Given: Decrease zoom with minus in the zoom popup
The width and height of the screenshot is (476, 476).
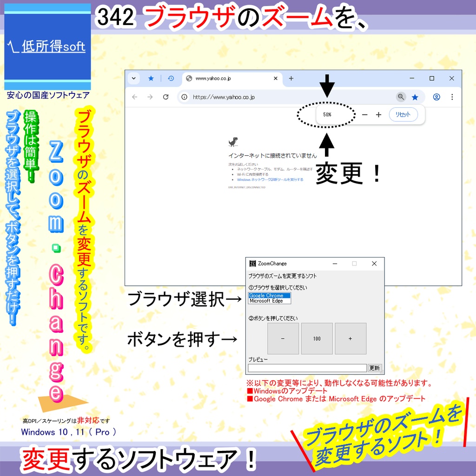Looking at the screenshot, I should coord(365,115).
